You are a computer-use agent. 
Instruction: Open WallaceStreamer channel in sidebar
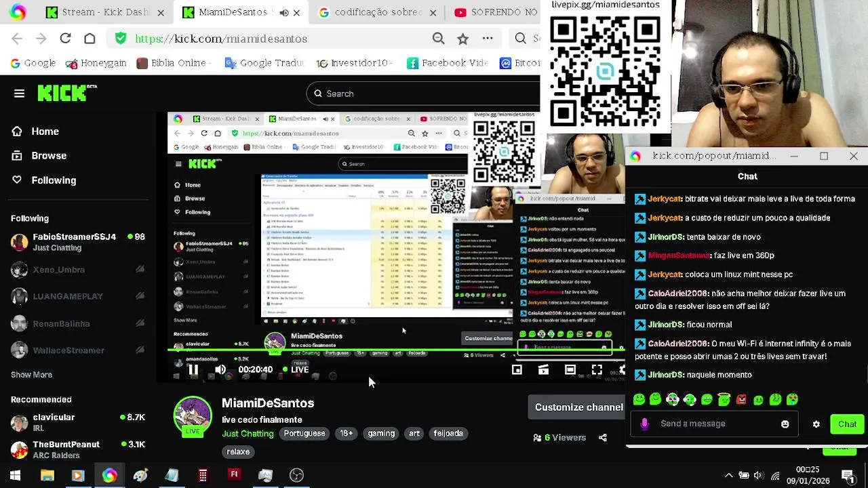(x=78, y=350)
